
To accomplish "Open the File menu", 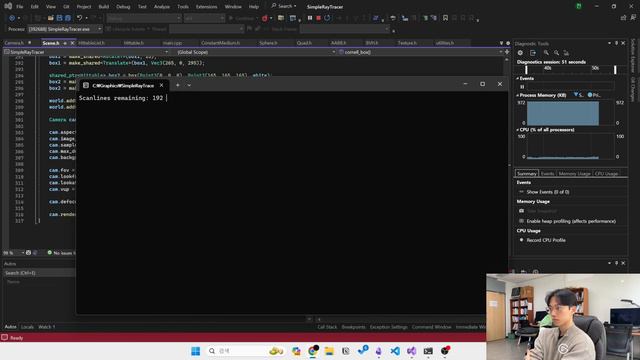I will [x=20, y=7].
